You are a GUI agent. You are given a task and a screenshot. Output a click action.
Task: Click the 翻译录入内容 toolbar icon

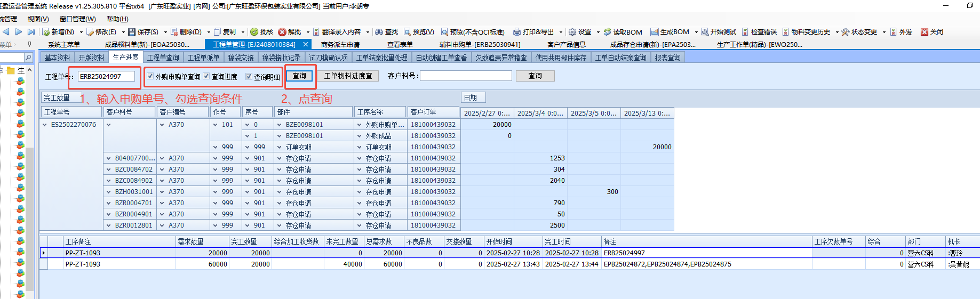[x=316, y=32]
